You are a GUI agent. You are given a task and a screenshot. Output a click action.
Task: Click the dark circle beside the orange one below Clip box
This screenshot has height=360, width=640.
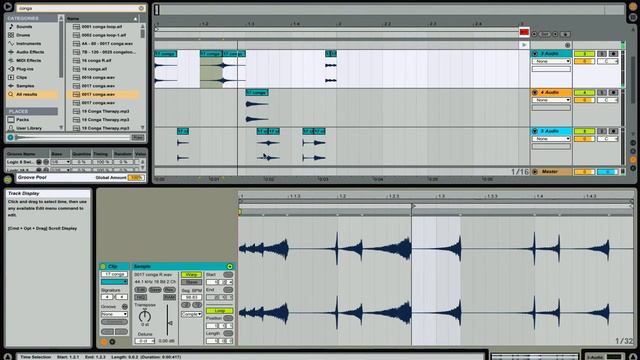click(x=112, y=342)
